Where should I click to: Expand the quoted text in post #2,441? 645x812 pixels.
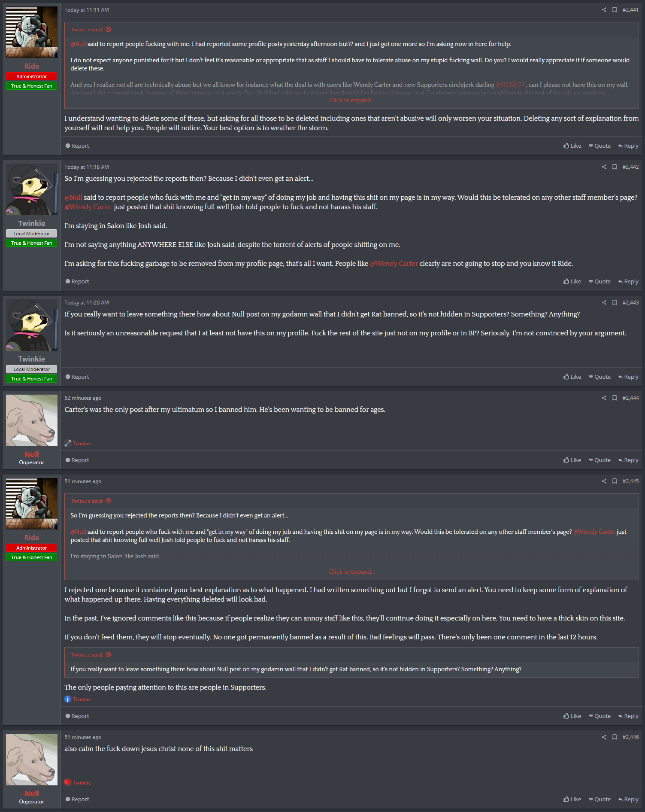pyautogui.click(x=352, y=100)
